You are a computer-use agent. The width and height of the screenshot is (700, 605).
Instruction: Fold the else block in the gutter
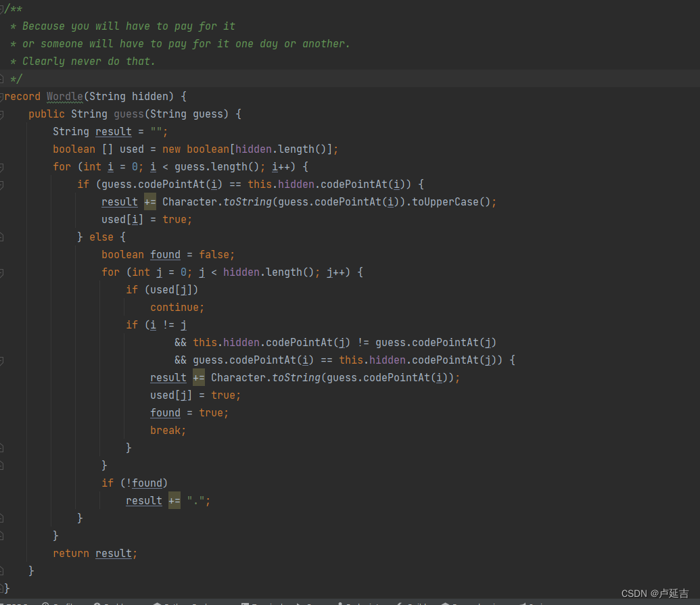(x=2, y=237)
